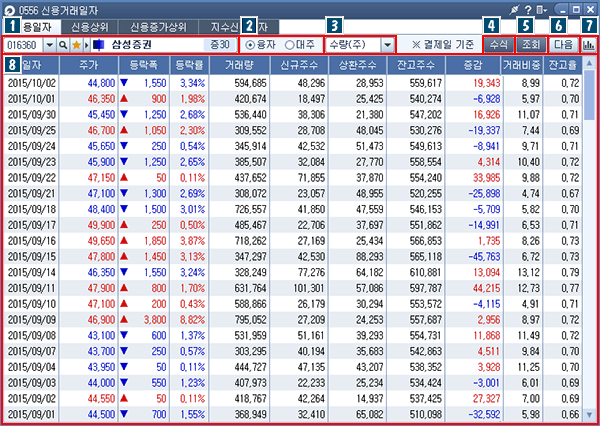Click the 거래량 column header
The height and width of the screenshot is (426, 600).
(240, 65)
